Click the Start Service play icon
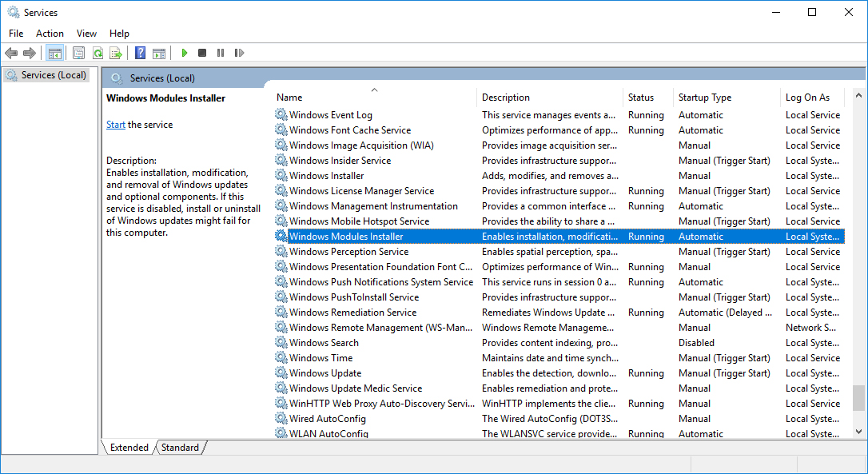The width and height of the screenshot is (868, 474). pos(185,54)
